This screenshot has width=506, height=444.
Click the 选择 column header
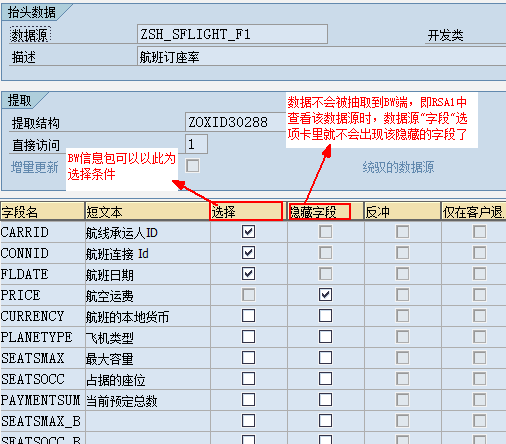[246, 211]
